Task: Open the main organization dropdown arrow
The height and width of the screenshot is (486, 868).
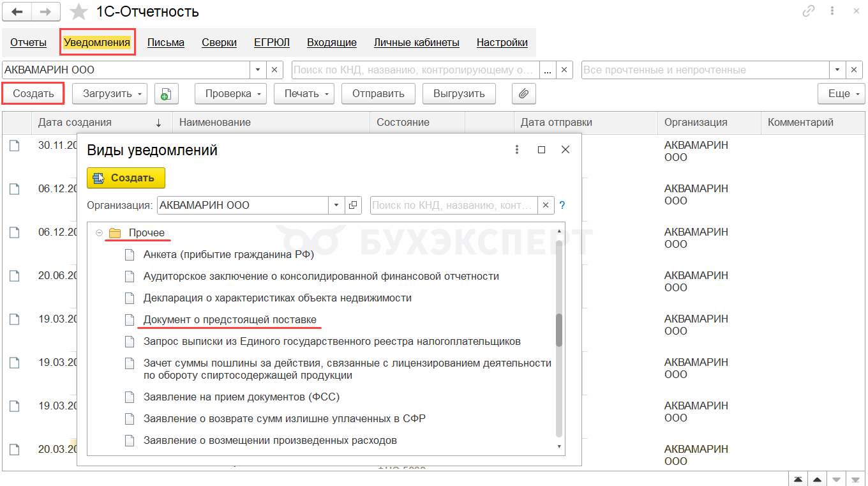Action: tap(258, 70)
